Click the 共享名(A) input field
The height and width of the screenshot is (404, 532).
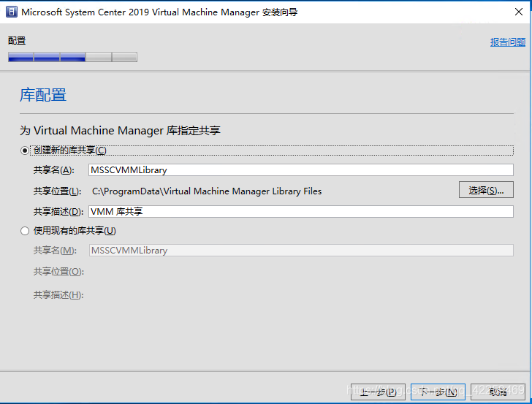click(300, 170)
